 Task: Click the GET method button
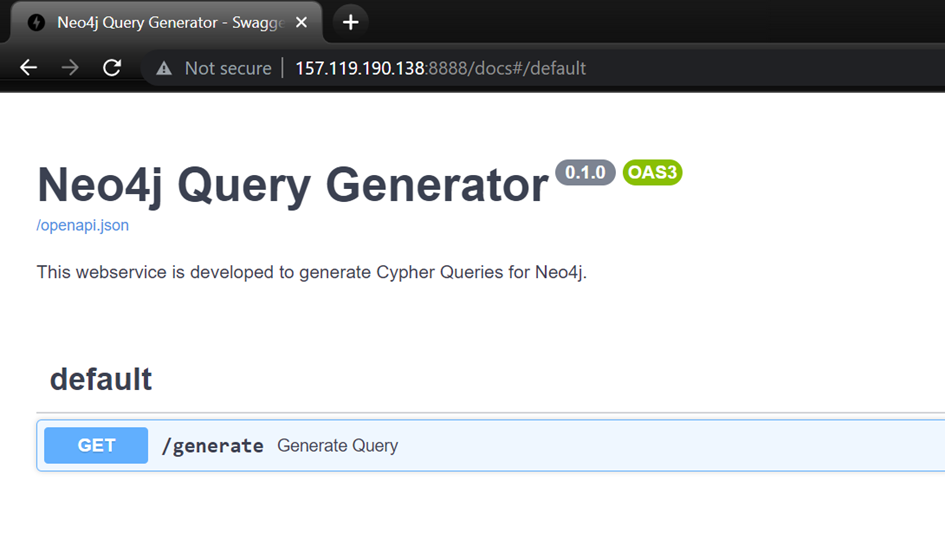(96, 445)
